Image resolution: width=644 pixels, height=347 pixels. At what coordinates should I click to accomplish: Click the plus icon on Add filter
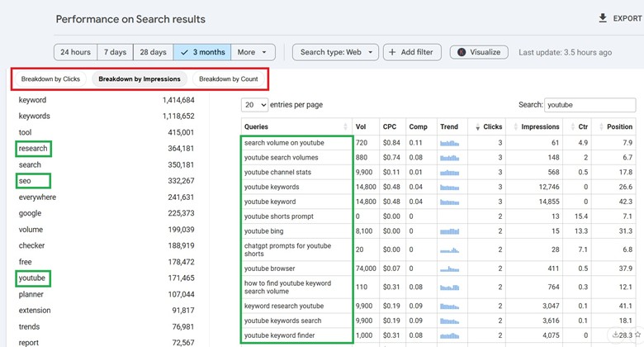[391, 52]
